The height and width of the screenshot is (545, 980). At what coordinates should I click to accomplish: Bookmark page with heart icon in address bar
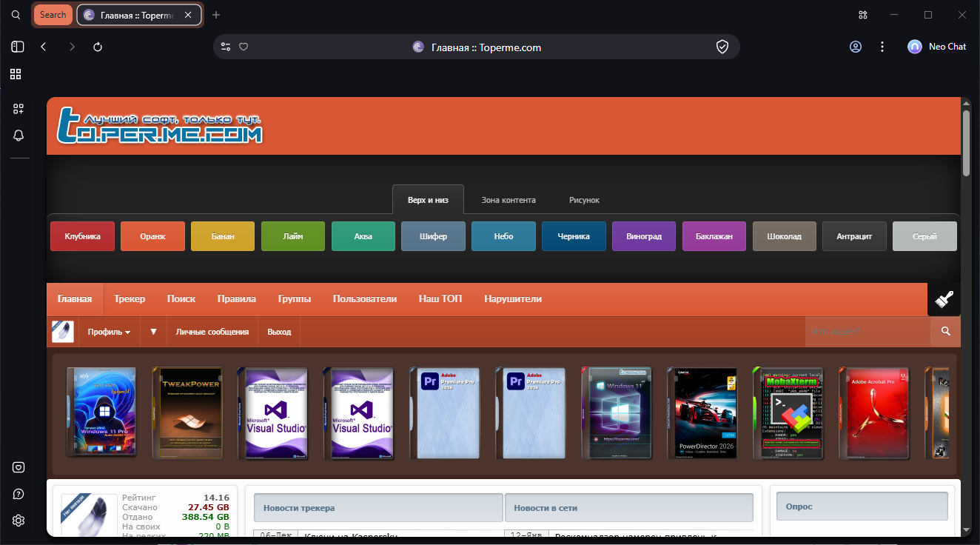(x=244, y=47)
